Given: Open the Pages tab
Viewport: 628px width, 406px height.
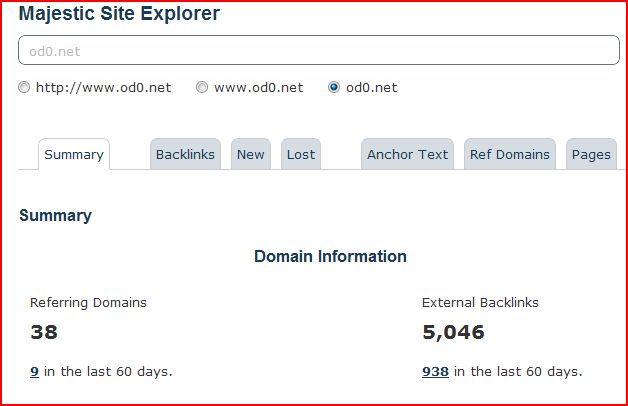Looking at the screenshot, I should pos(591,154).
